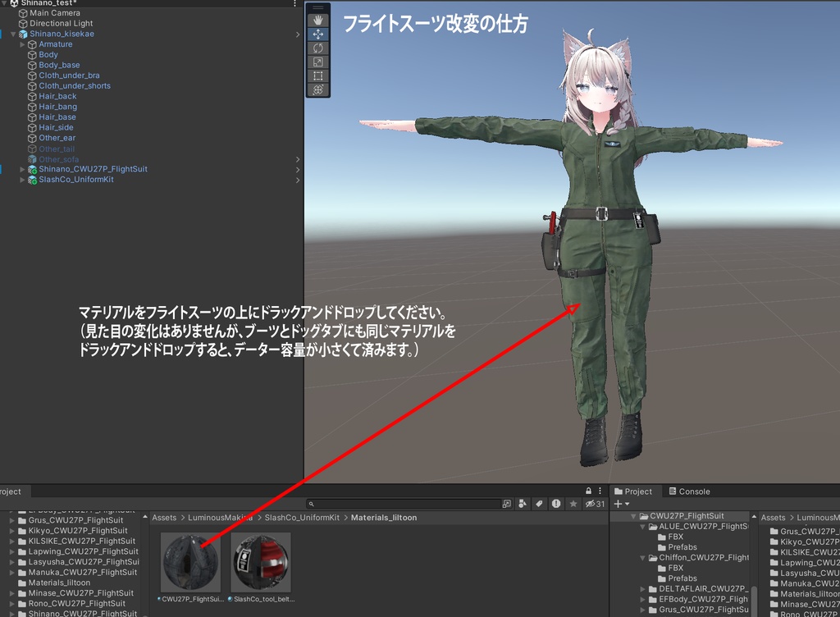This screenshot has height=617, width=840.
Task: Activate the combined Transform tool
Action: pyautogui.click(x=318, y=88)
